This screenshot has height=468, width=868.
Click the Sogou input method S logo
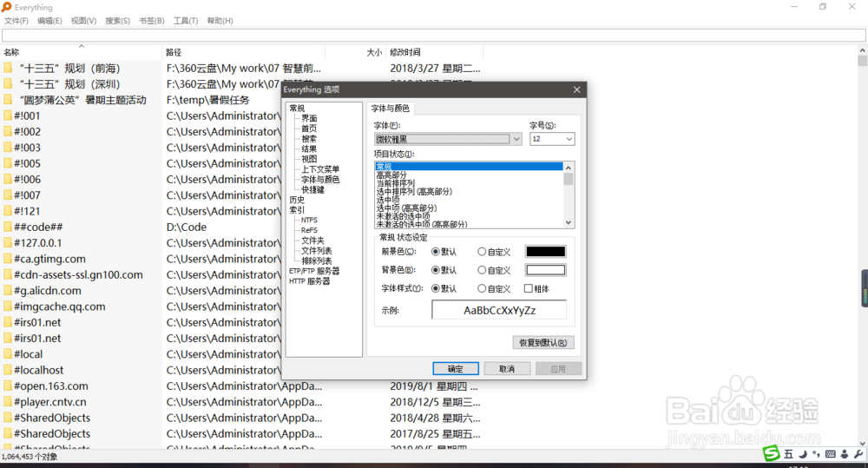(772, 453)
